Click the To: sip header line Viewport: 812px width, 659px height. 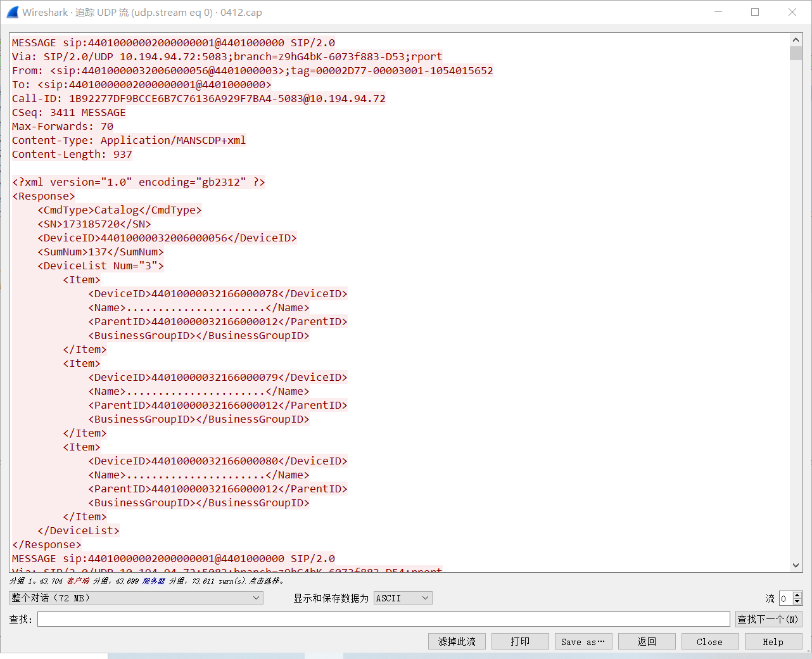click(142, 84)
